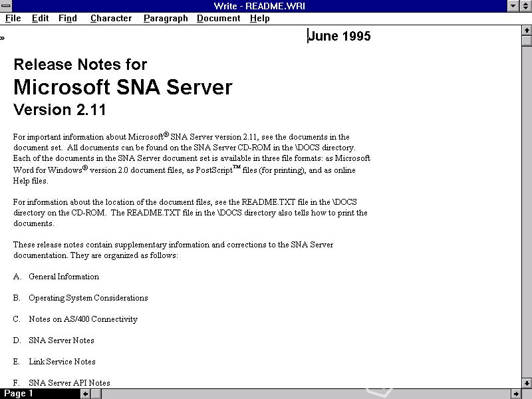Click the page break marker at left margin

tap(3, 38)
